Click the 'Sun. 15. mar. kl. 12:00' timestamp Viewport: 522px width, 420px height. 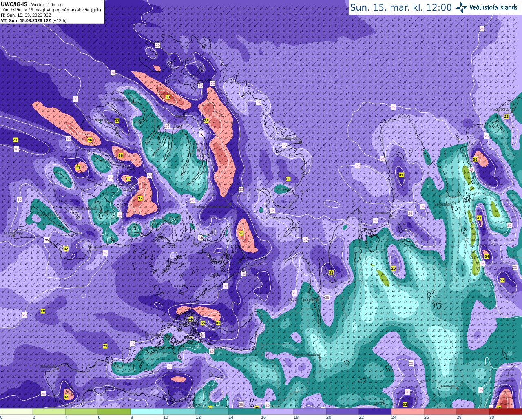(x=401, y=7)
